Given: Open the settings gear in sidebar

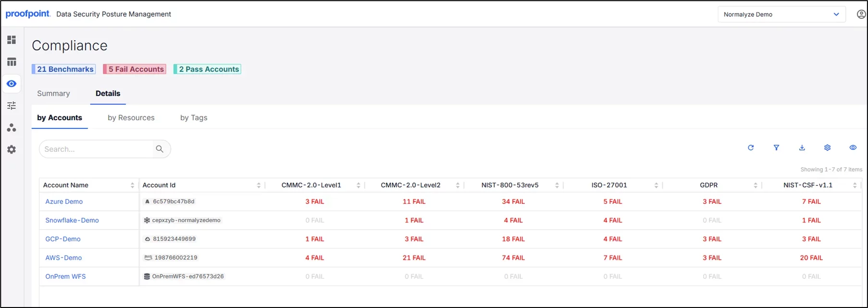Looking at the screenshot, I should point(12,149).
